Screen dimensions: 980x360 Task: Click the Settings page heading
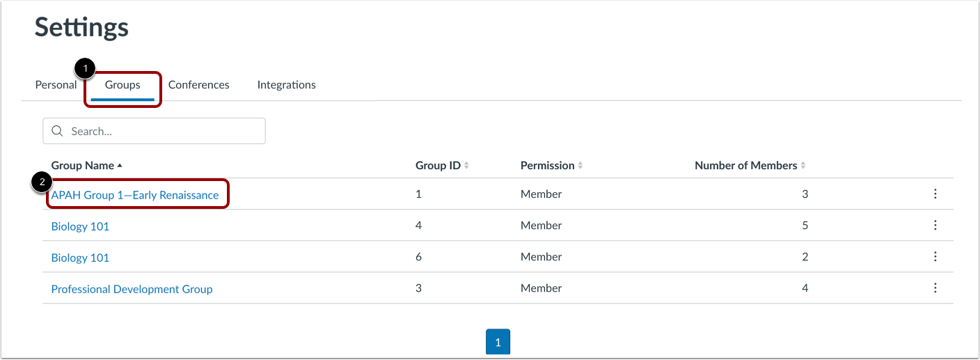point(81,28)
